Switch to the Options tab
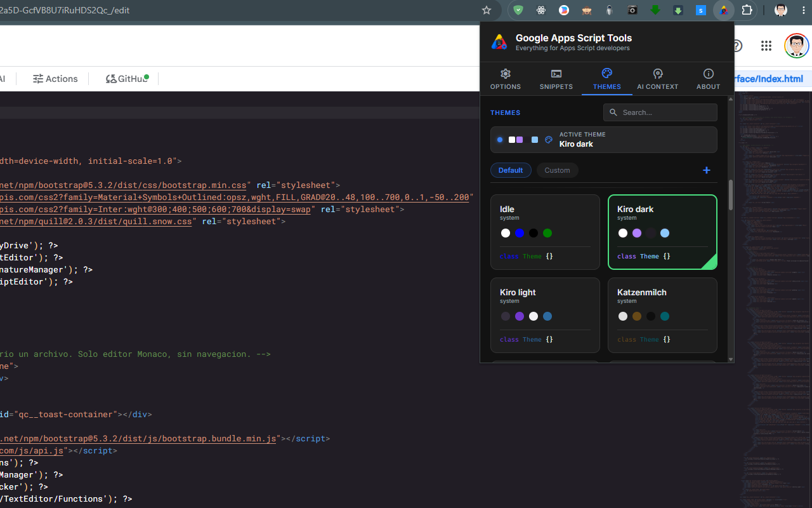Viewport: 812px width, 508px height. (506, 79)
